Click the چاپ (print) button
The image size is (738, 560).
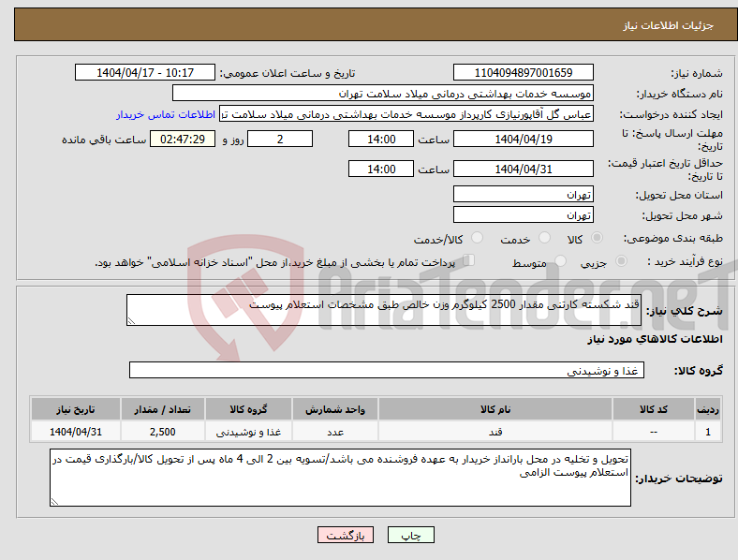point(410,535)
